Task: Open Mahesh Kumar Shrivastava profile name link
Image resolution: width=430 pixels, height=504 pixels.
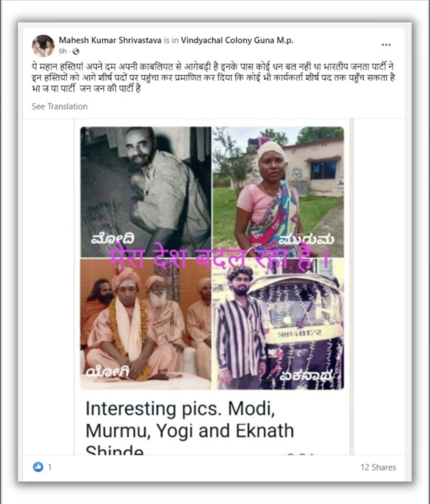Action: (x=110, y=40)
